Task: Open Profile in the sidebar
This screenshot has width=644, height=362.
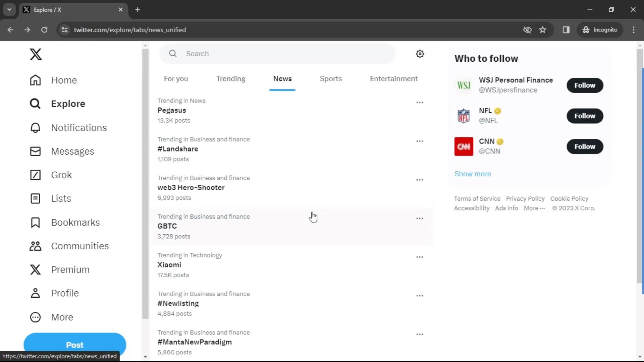Action: [x=54, y=293]
